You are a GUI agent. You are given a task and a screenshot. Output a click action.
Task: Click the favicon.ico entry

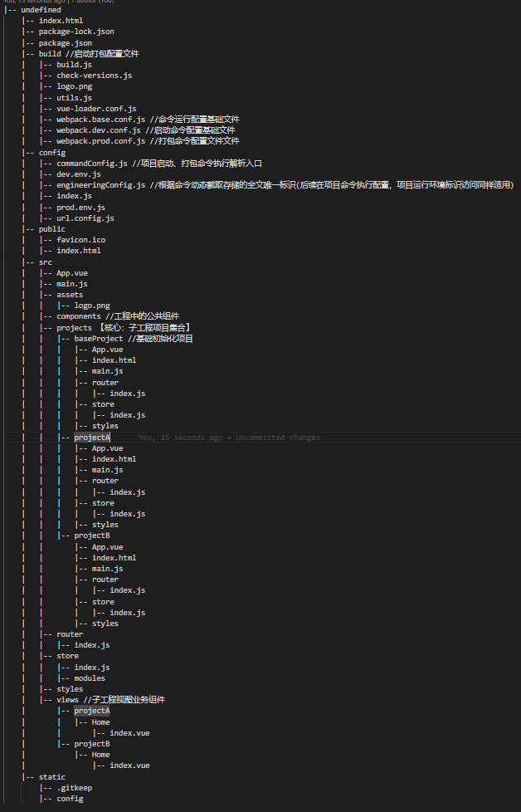(x=81, y=240)
